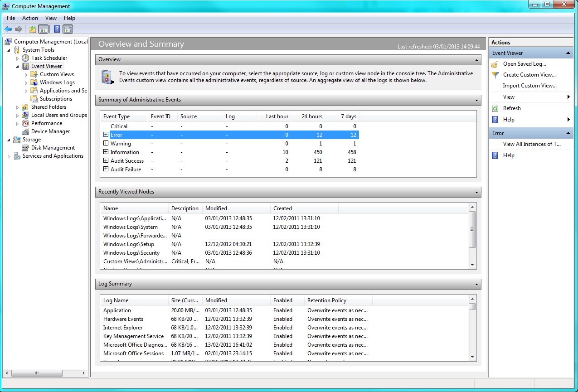578x392 pixels.
Task: Open the Help menu in menu bar
Action: point(69,18)
